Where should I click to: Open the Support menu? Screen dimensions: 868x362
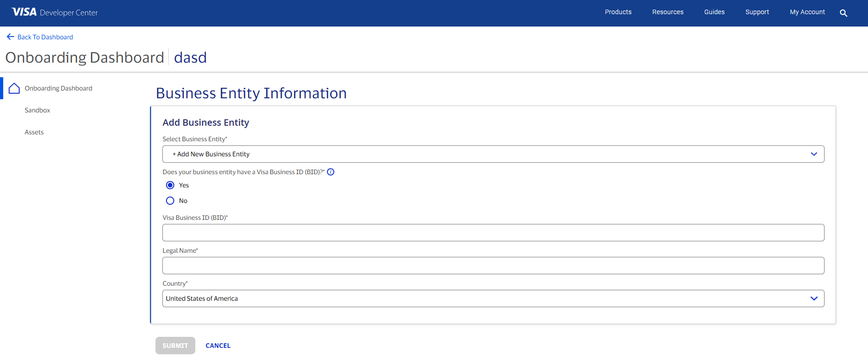[757, 12]
